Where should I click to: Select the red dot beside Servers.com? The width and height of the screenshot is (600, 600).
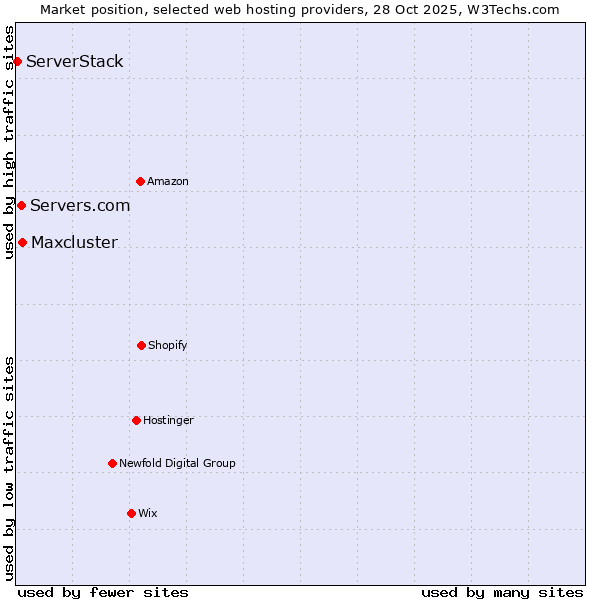(x=21, y=206)
